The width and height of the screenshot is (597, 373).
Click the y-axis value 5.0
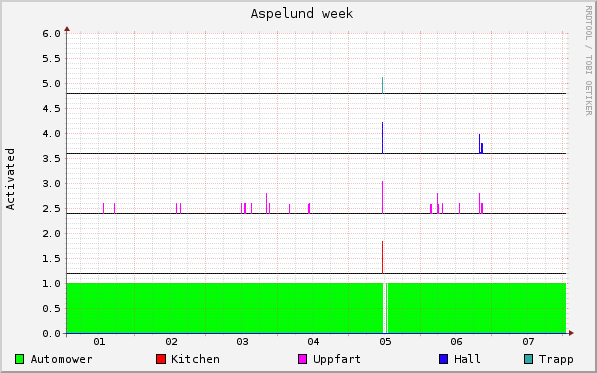click(52, 84)
